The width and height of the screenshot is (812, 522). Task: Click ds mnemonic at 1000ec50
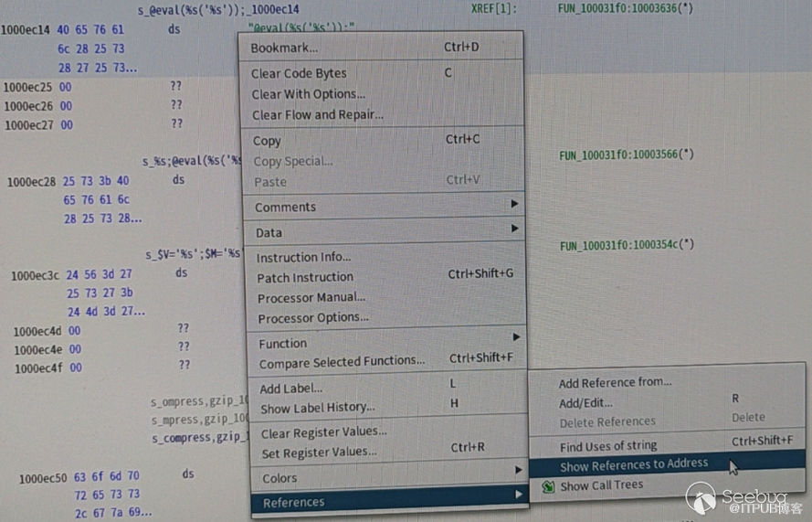[x=188, y=474]
